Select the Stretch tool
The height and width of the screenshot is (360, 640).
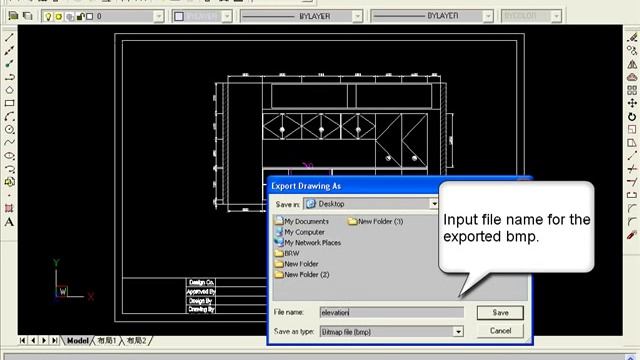pos(632,142)
